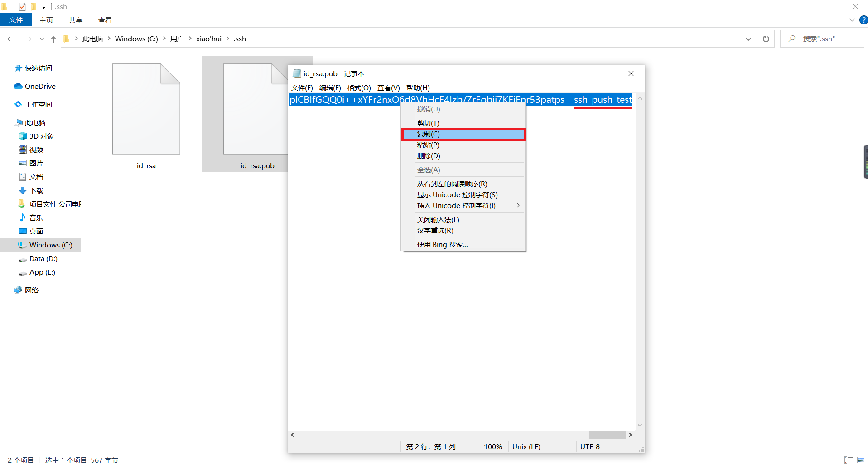The height and width of the screenshot is (465, 868).
Task: Choose 删除(D) from context menu
Action: (463, 156)
